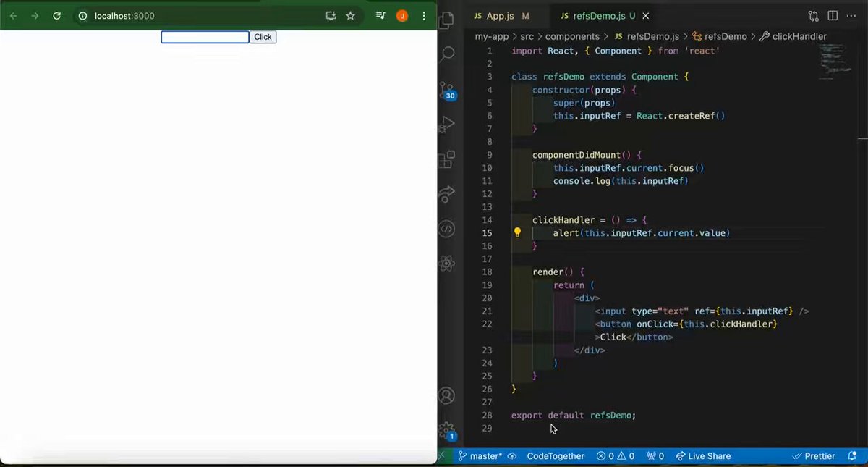Open the Run and Debug view

click(447, 124)
